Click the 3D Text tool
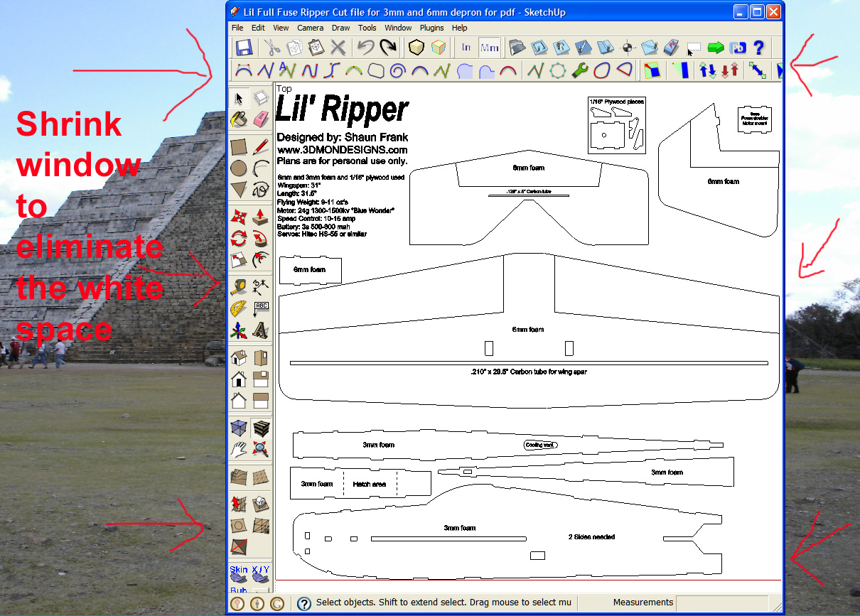This screenshot has height=616, width=860. click(261, 330)
